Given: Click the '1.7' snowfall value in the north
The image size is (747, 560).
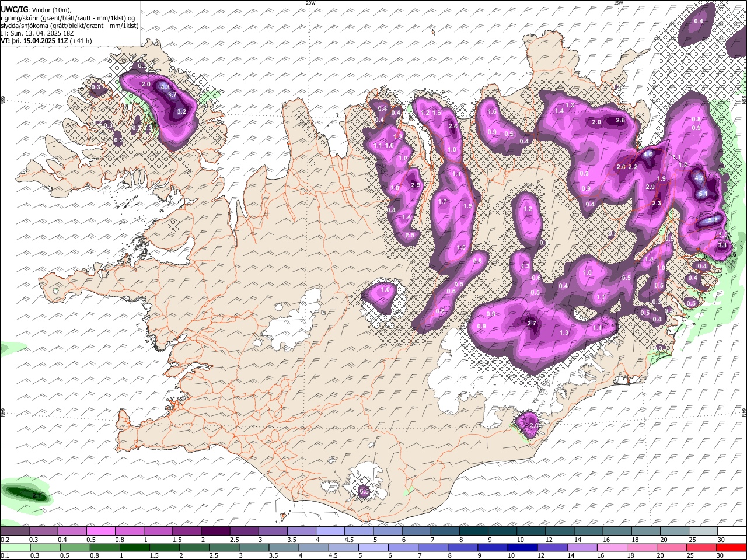Looking at the screenshot, I should [x=442, y=201].
